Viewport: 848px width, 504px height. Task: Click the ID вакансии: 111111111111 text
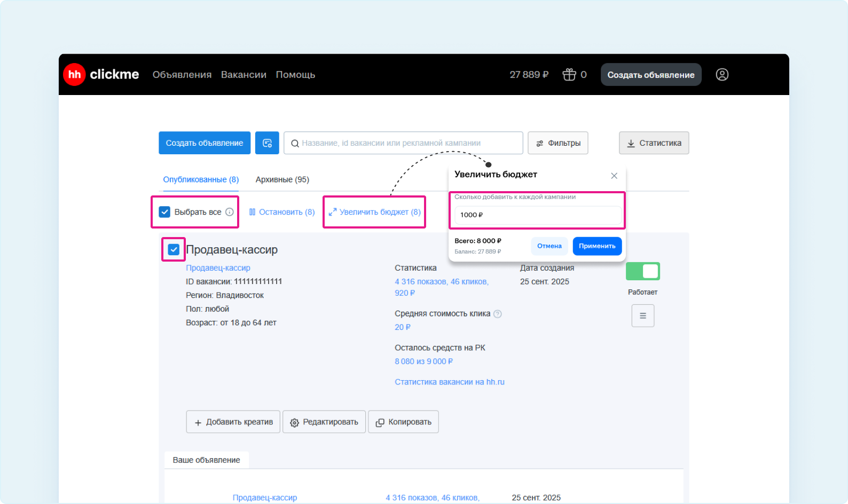[x=234, y=281]
